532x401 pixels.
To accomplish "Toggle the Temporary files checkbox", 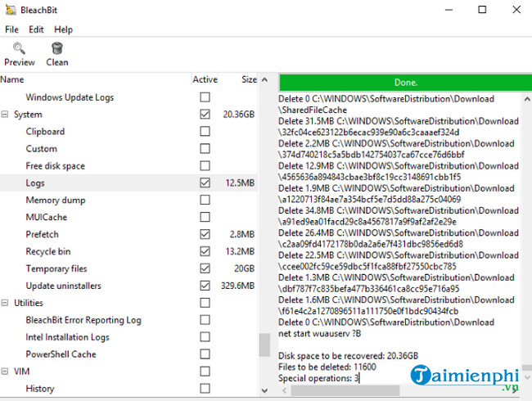I will click(x=205, y=268).
